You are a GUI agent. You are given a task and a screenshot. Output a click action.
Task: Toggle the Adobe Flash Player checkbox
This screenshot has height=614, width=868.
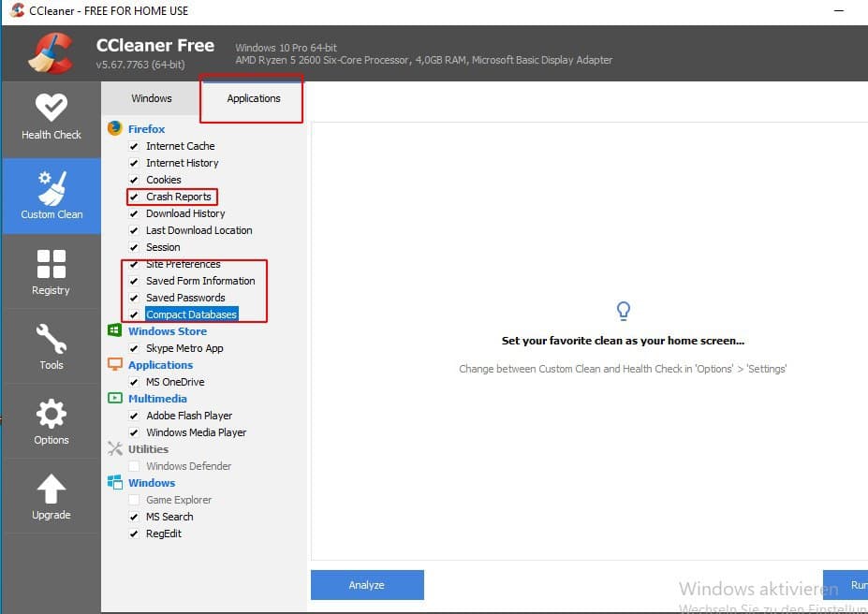(134, 416)
